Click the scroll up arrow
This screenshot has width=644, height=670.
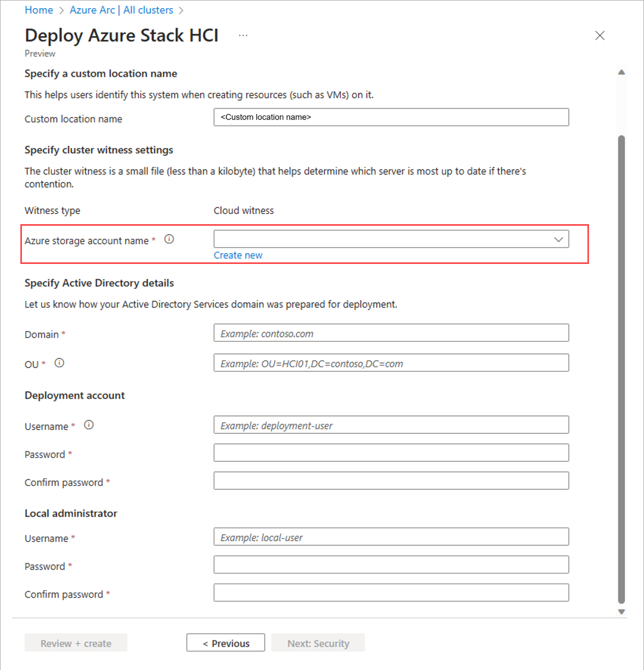[x=622, y=72]
